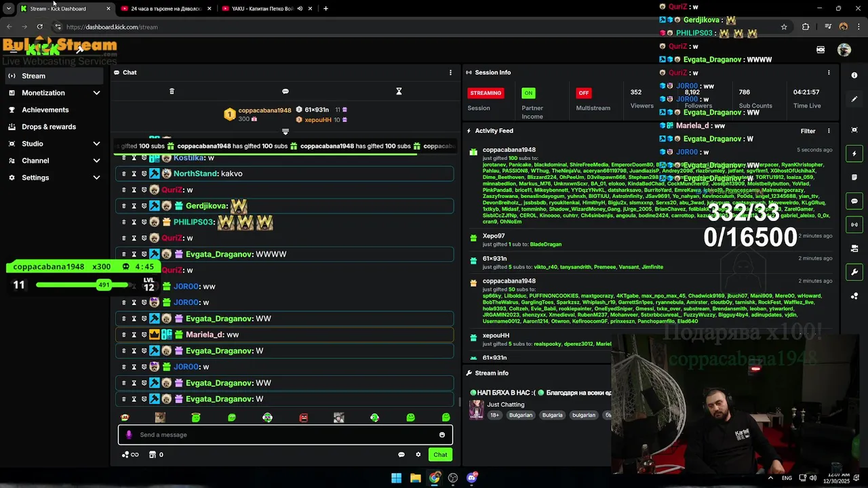
Task: Click shield icon on PHILIPS03's message
Action: coord(144,222)
